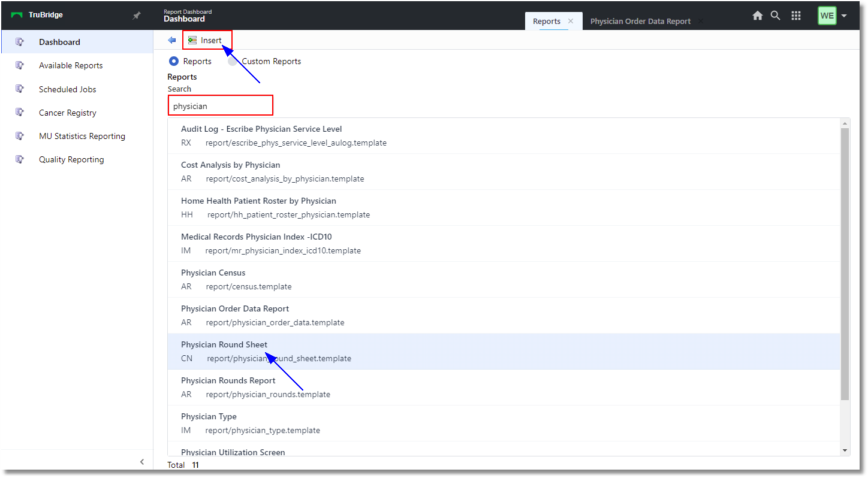The width and height of the screenshot is (868, 478).
Task: Click the pin icon beside TruBridge
Action: click(x=136, y=16)
